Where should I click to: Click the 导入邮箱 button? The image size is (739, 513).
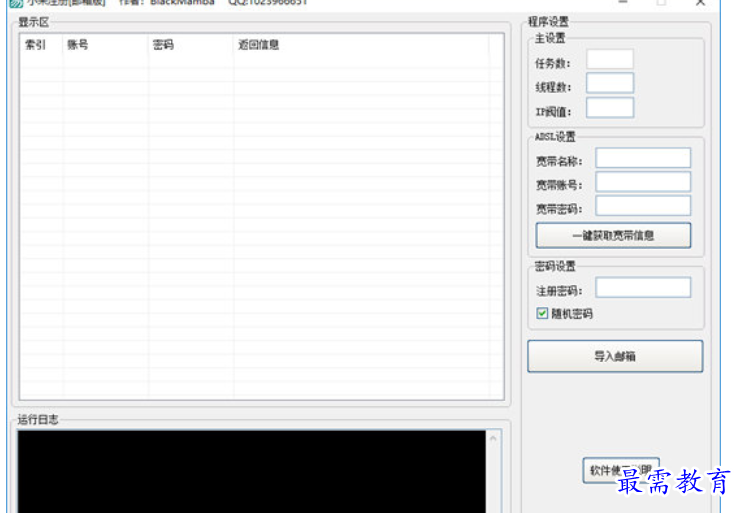click(615, 356)
